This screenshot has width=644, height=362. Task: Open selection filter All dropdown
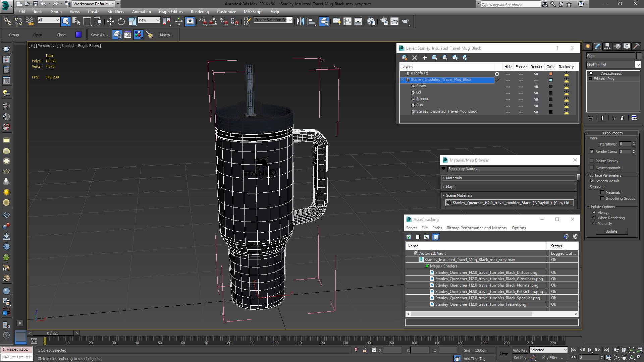click(48, 20)
